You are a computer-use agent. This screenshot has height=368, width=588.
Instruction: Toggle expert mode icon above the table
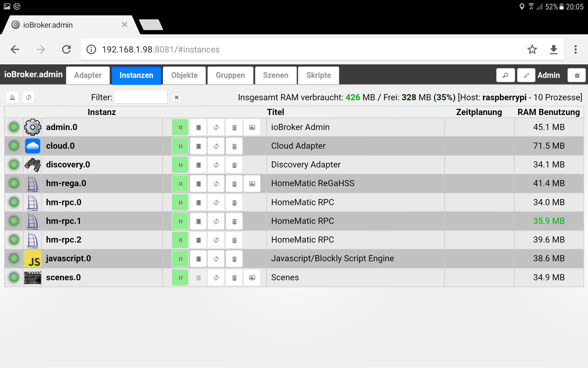[x=12, y=98]
